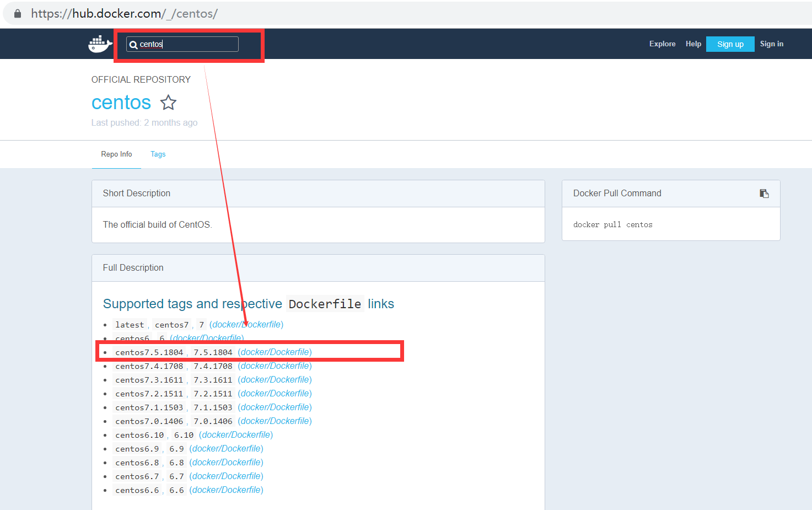Click the Sign up button
812x510 pixels.
(730, 44)
